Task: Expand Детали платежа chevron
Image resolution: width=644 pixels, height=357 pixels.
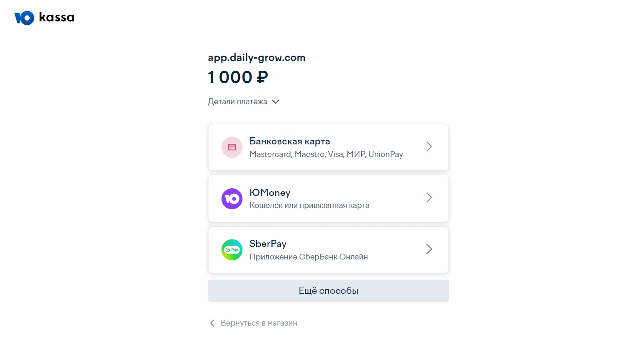Action: (x=276, y=102)
